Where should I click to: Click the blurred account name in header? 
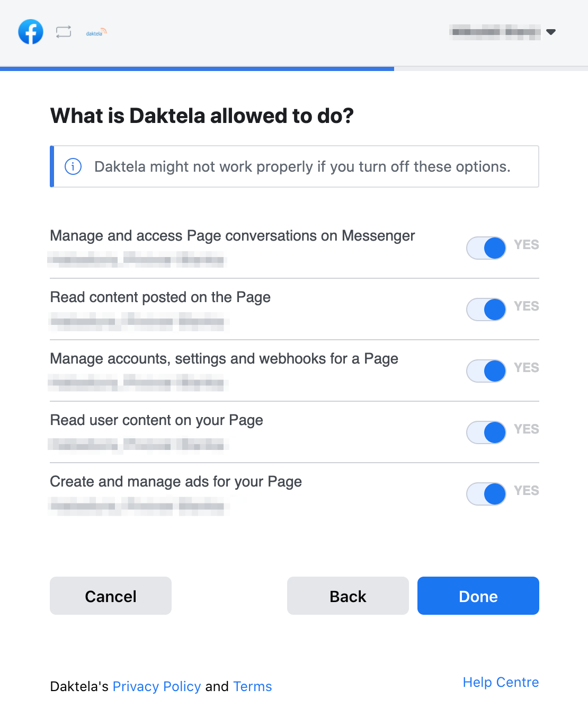click(x=495, y=32)
